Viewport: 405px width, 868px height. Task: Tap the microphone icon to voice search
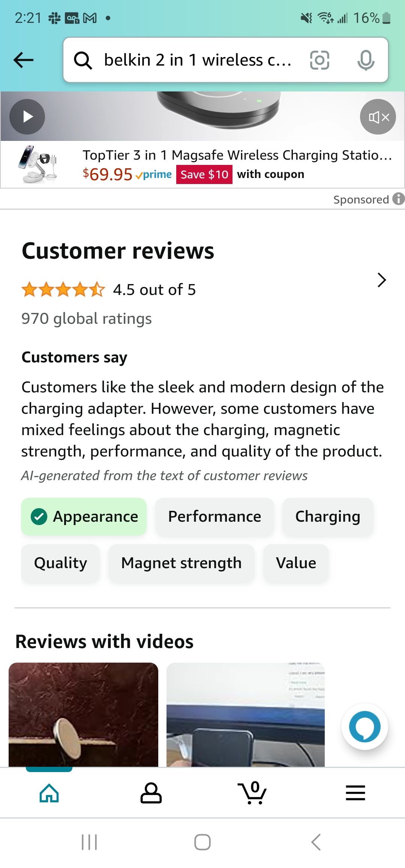point(366,60)
